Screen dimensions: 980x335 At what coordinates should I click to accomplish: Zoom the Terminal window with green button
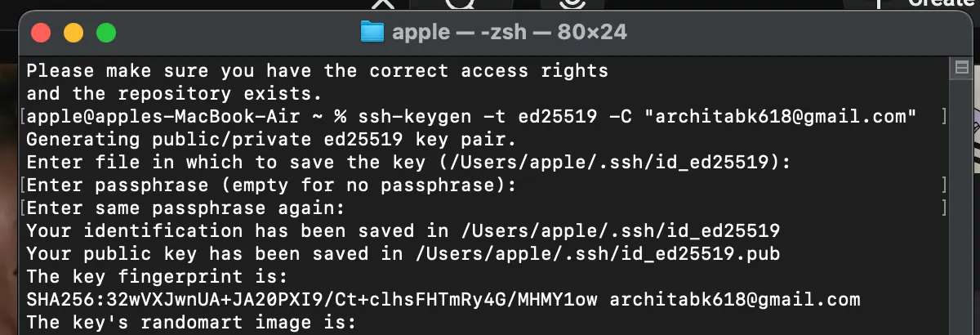click(106, 33)
